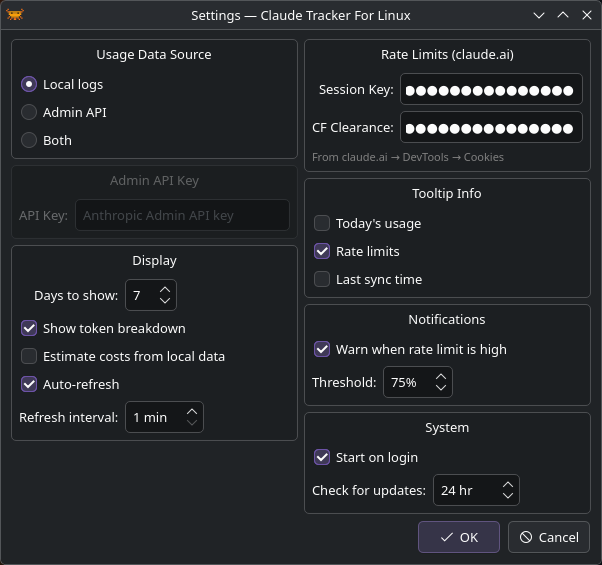Screen dimensions: 602x565
Task: Minimize the Settings window
Action: (539, 15)
